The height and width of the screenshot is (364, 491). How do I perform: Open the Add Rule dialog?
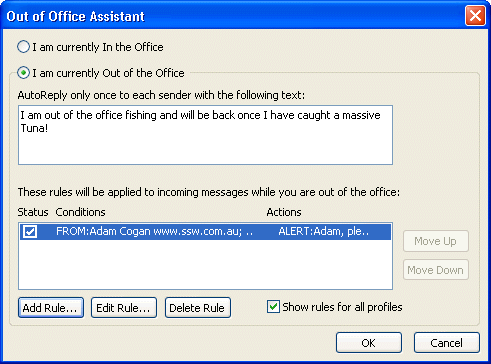[51, 307]
